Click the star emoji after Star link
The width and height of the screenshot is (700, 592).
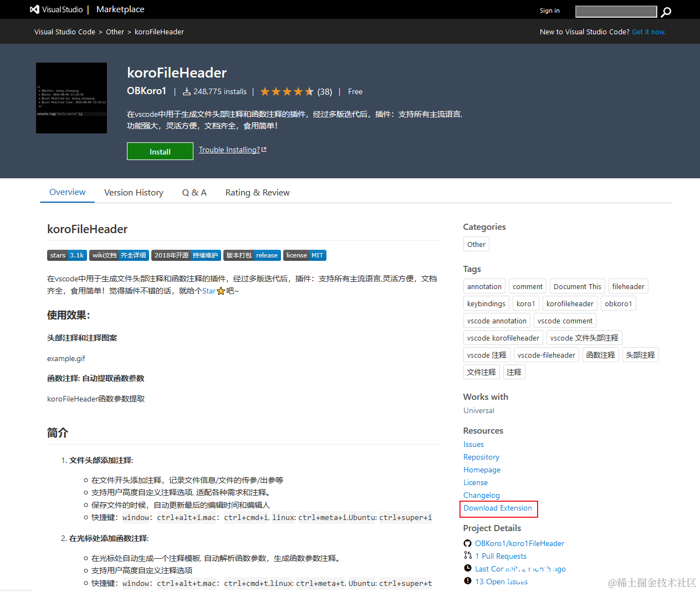pyautogui.click(x=221, y=291)
